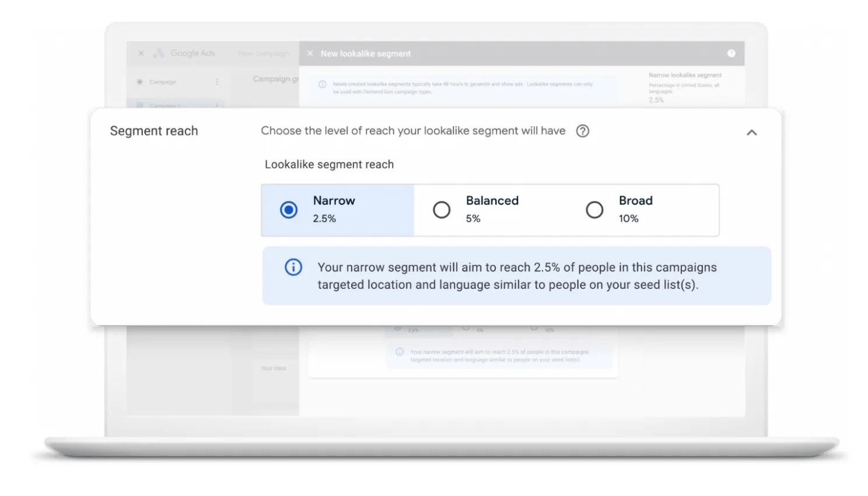Choose the Balanced 5% reach option

click(491, 210)
